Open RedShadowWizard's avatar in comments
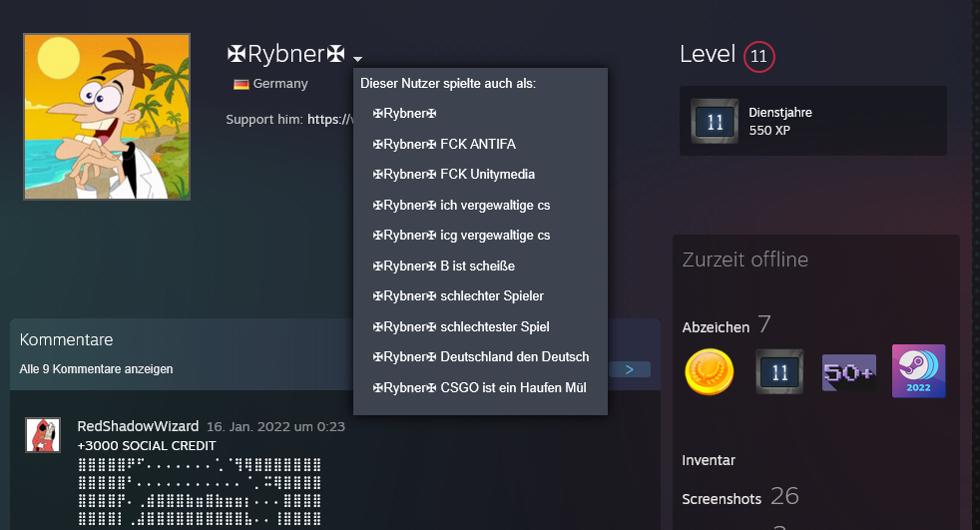 pos(43,435)
